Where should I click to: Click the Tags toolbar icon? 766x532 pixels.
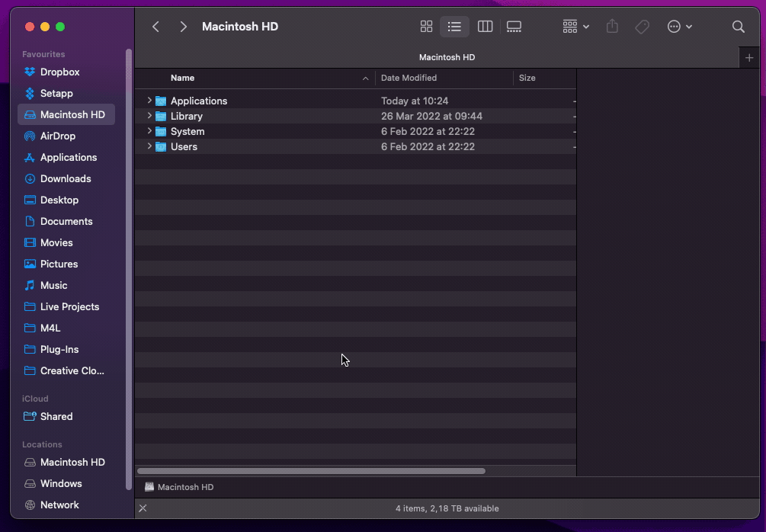click(x=642, y=27)
